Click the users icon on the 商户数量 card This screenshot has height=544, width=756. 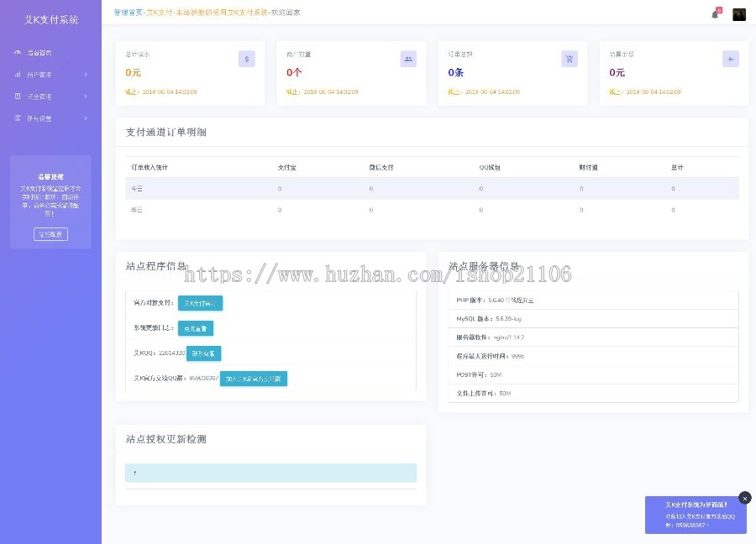[x=407, y=58]
